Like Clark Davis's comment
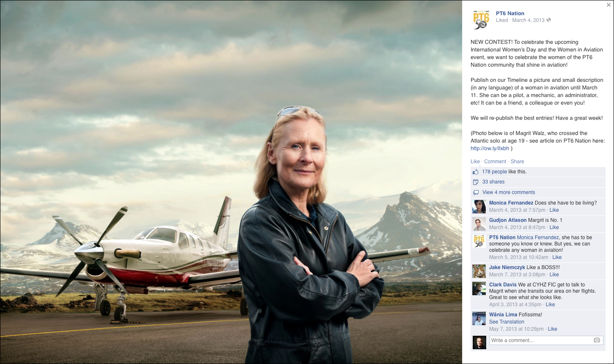Viewport: 614px width, 364px height. point(550,305)
